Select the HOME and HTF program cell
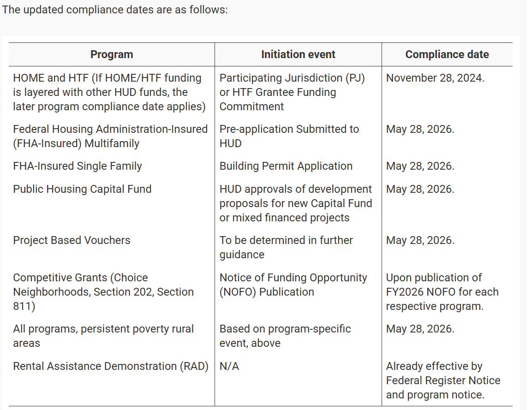The width and height of the screenshot is (532, 410). click(109, 92)
